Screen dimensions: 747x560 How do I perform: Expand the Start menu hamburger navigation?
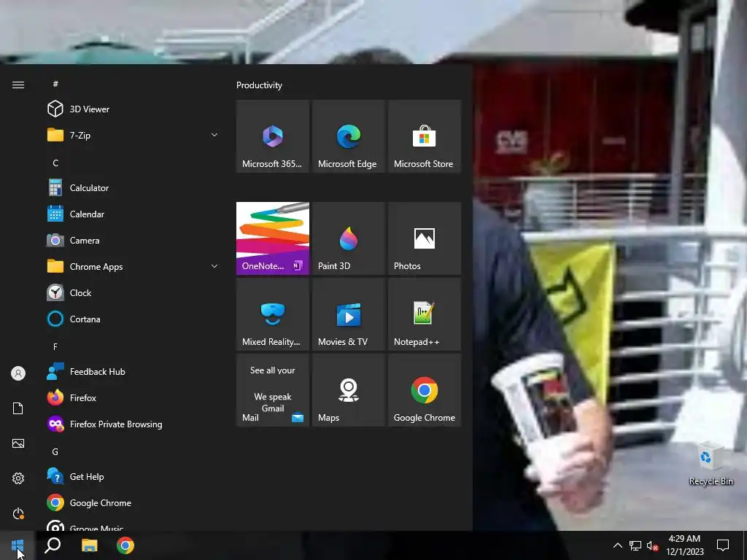[x=18, y=85]
